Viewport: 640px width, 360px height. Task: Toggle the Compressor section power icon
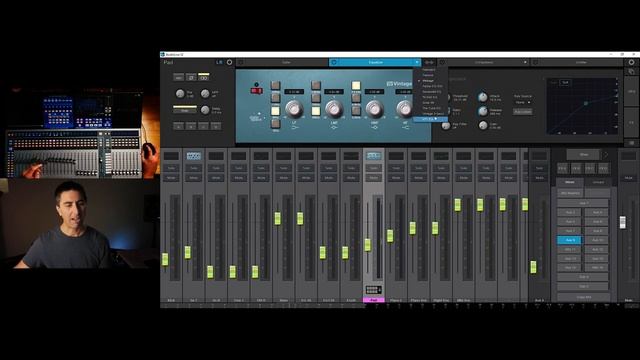coord(442,62)
